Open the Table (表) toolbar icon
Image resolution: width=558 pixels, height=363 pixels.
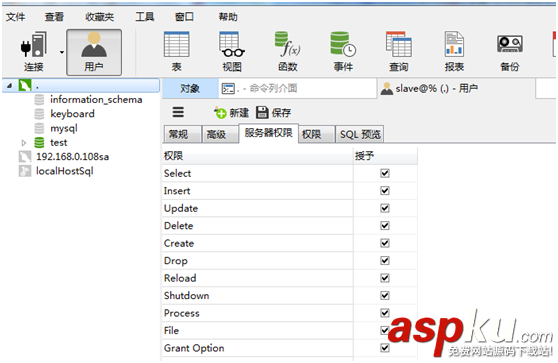177,52
